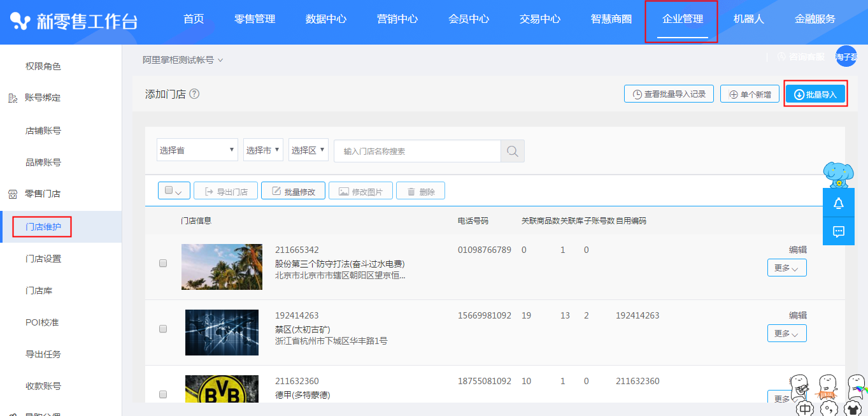Open 导出任务 in sidebar
The image size is (868, 416).
pos(43,354)
